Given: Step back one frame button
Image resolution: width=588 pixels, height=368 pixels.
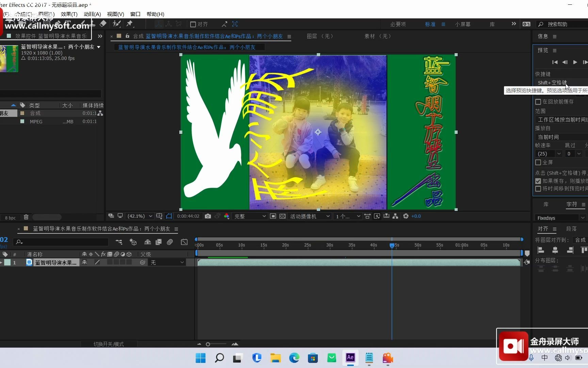Looking at the screenshot, I should (x=565, y=62).
